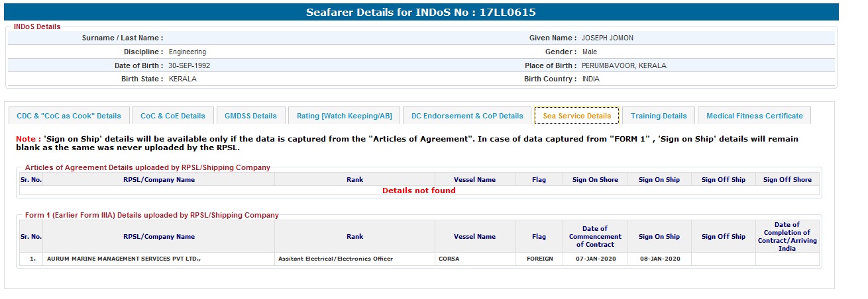Open the GMDSS Details tab
This screenshot has height=299, width=868.
pos(250,116)
